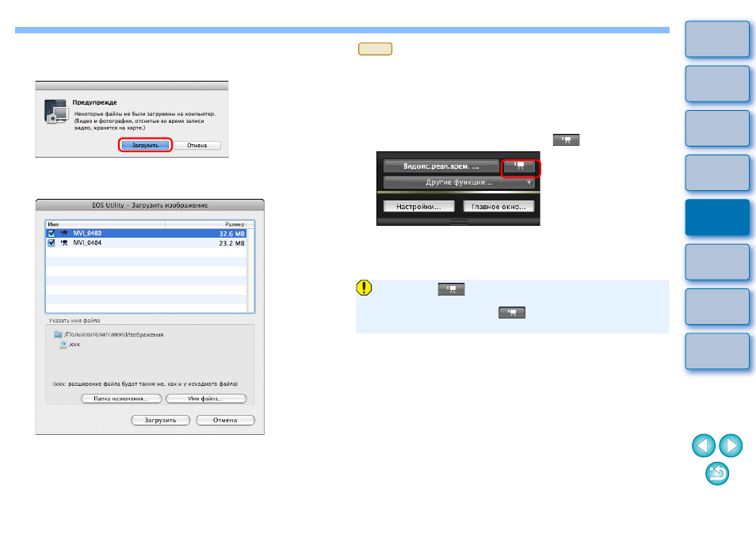Image resolution: width=756 pixels, height=534 pixels.
Task: Click the movie icon beside MVI_0483
Action: pos(64,233)
